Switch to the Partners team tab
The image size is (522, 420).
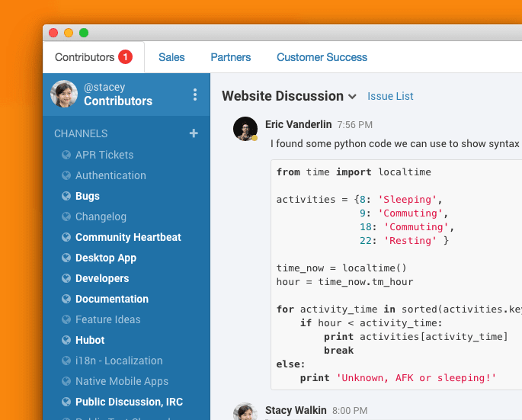pyautogui.click(x=230, y=57)
